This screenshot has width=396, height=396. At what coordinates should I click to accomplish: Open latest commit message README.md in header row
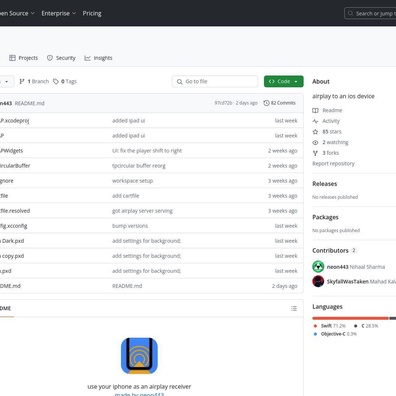point(30,103)
